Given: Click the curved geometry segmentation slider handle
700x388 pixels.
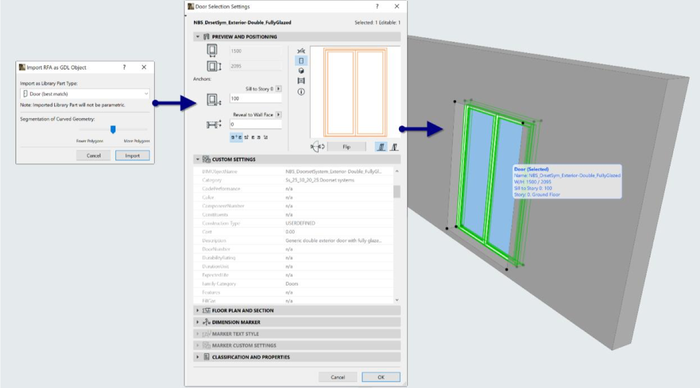Looking at the screenshot, I should 113,129.
